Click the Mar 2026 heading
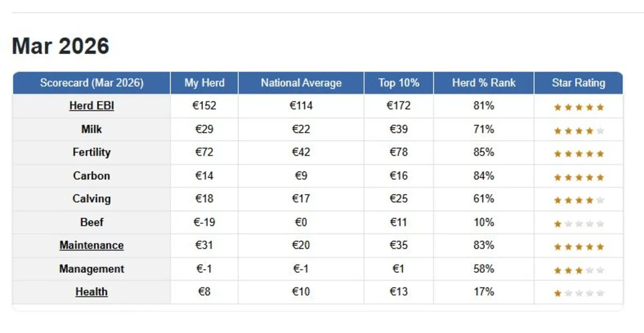644x333 pixels. click(61, 46)
